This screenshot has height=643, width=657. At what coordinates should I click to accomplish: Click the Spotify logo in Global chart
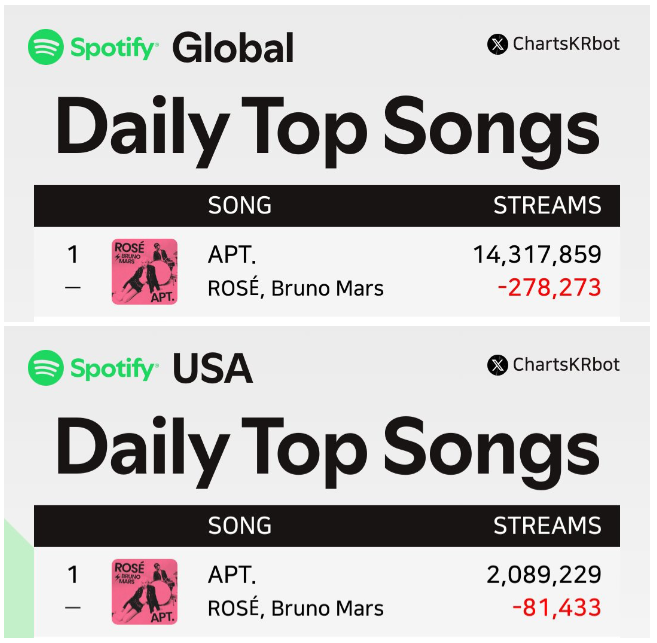pyautogui.click(x=93, y=47)
